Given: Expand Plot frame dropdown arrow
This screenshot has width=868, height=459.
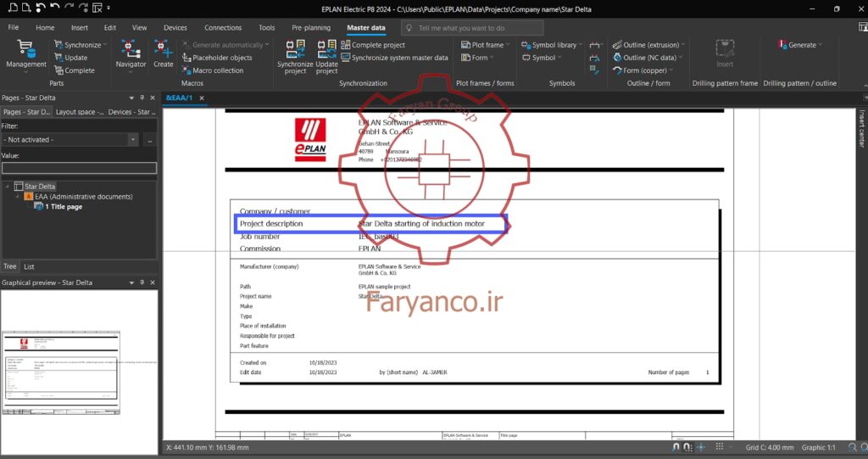Looking at the screenshot, I should click(x=508, y=45).
